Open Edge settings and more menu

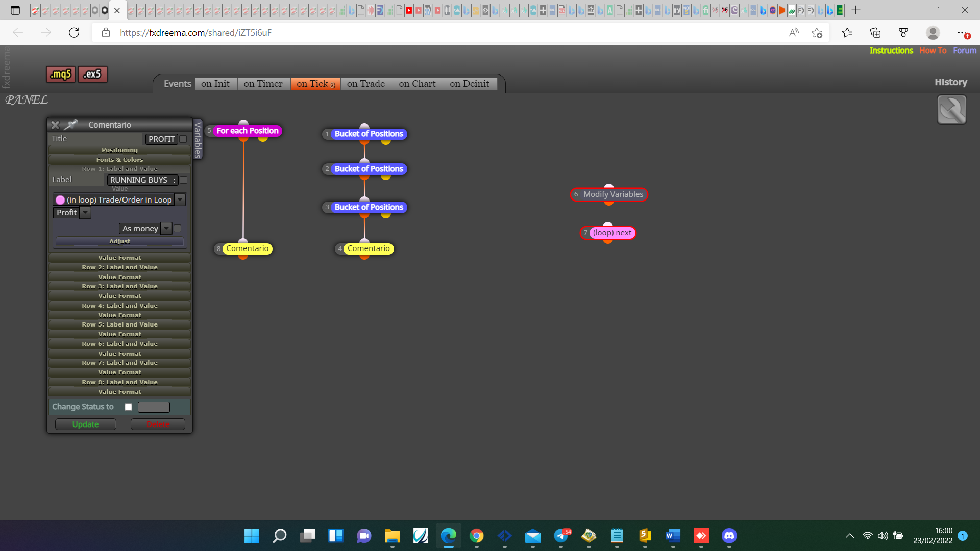point(962,33)
